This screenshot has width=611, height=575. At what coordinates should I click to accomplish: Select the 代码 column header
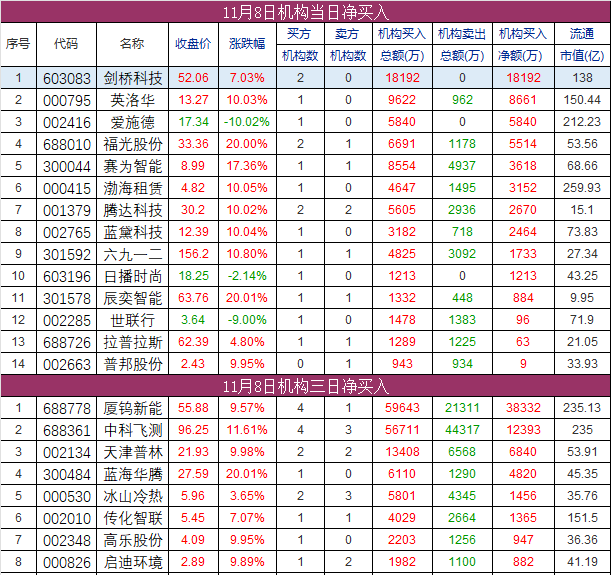(x=66, y=44)
